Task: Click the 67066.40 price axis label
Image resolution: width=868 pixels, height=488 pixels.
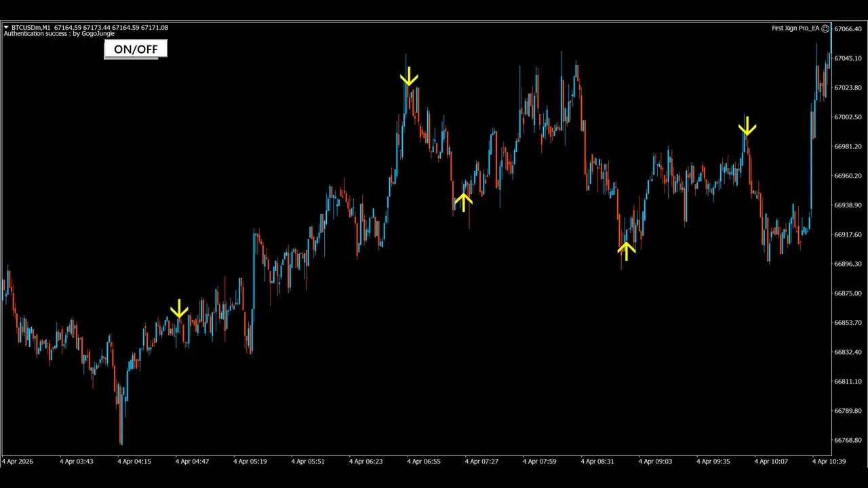Action: (848, 29)
